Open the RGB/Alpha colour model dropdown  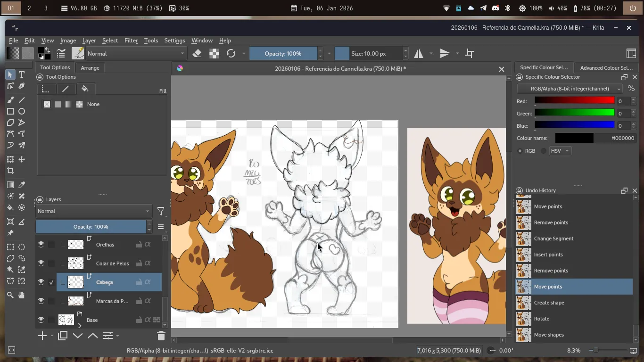point(570,89)
